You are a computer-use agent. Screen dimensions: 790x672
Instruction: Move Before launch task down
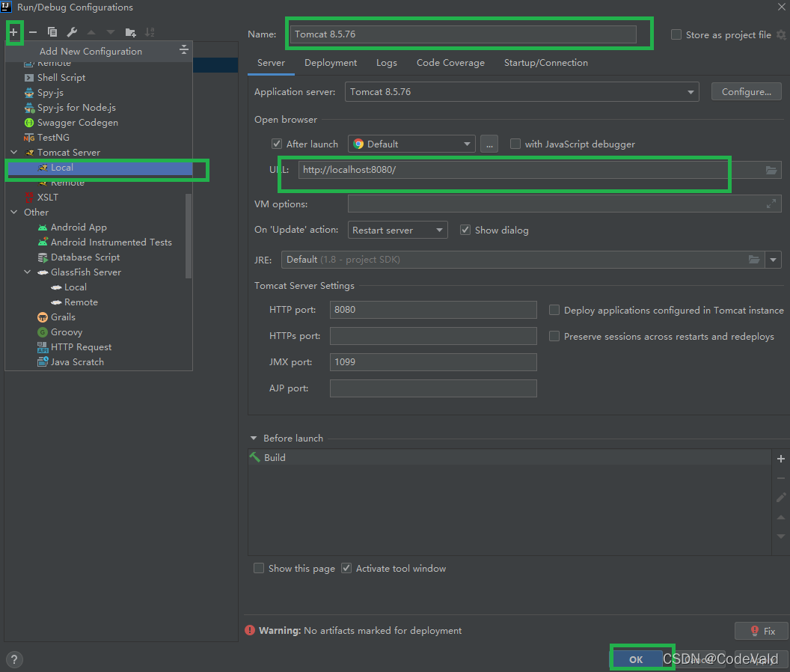(780, 537)
